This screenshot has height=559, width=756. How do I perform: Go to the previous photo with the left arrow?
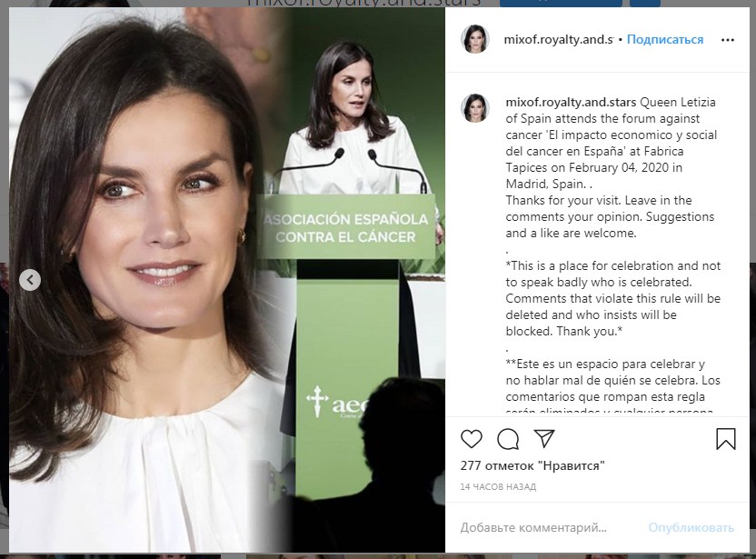(x=30, y=280)
